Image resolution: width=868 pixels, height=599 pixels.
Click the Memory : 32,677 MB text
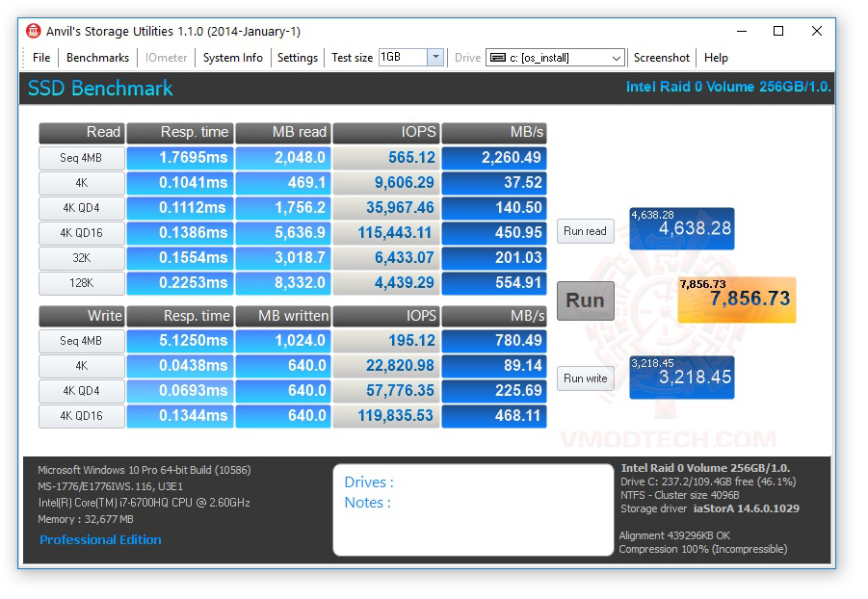point(85,519)
